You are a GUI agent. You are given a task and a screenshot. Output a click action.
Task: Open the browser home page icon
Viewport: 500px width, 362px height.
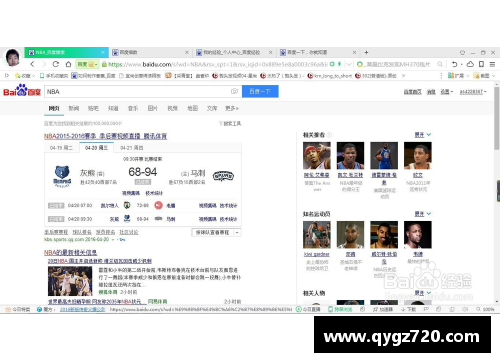68,64
